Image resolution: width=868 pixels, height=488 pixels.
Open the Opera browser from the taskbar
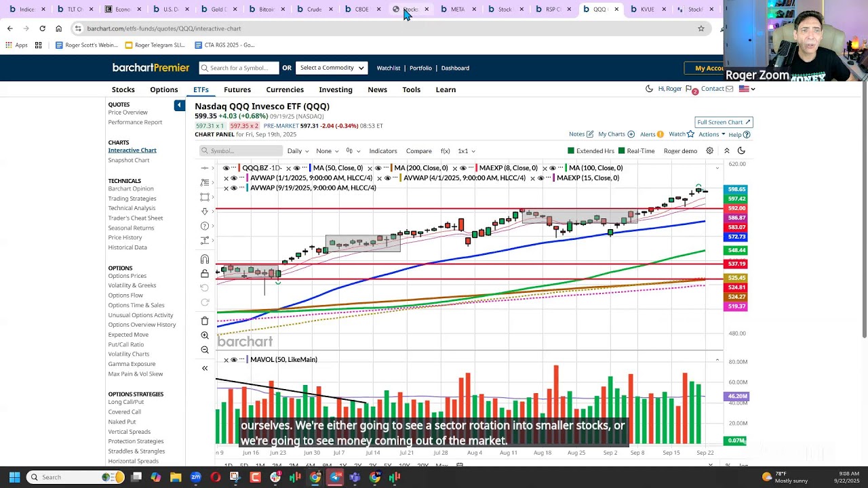[x=216, y=477]
